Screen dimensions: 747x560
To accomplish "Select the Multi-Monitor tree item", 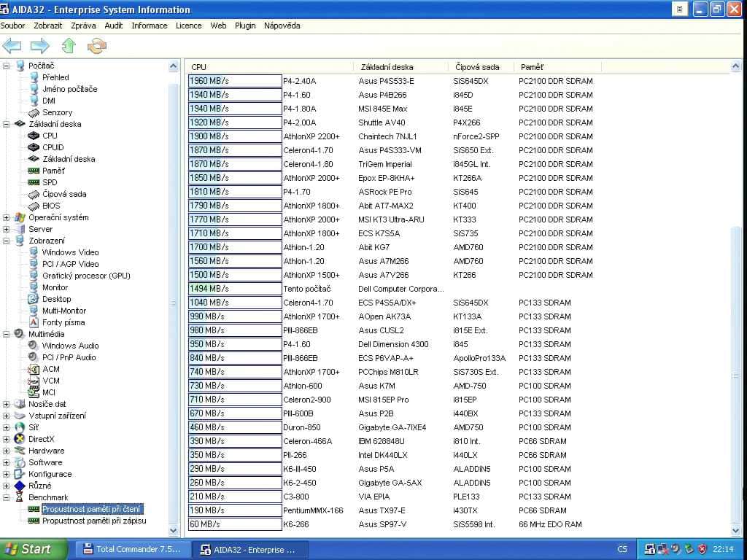I will 64,311.
